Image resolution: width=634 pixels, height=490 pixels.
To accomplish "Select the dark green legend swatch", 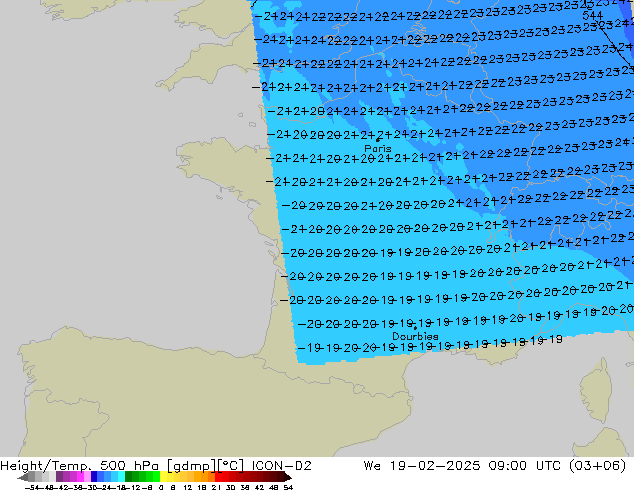I will (128, 477).
